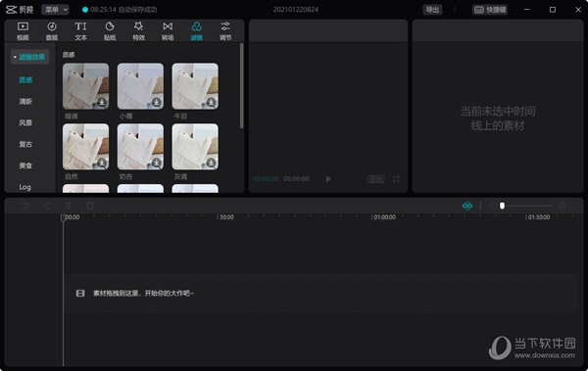Click the 00:00 playhead marker
The width and height of the screenshot is (588, 371).
64,217
